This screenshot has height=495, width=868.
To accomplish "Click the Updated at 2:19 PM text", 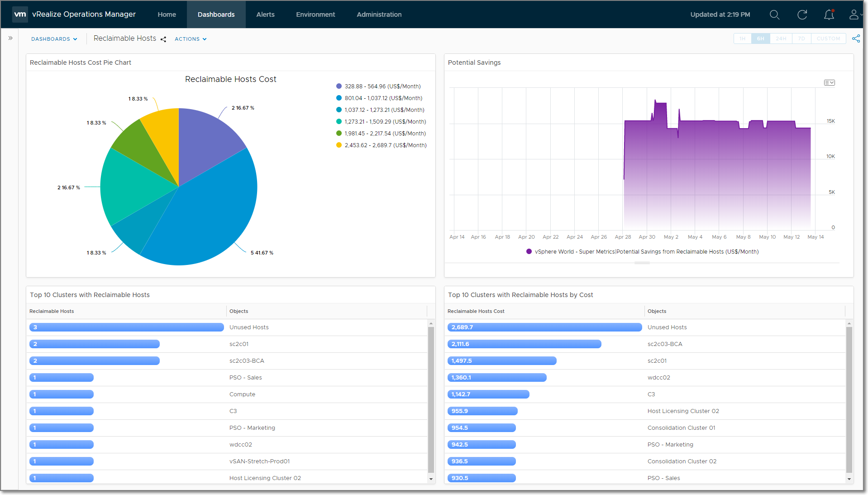I will coord(720,14).
